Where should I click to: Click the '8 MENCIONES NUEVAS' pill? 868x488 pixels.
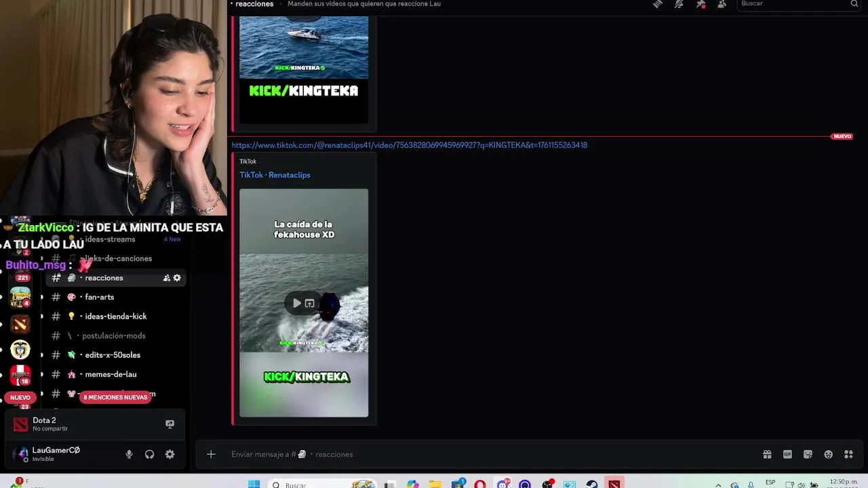click(x=115, y=397)
